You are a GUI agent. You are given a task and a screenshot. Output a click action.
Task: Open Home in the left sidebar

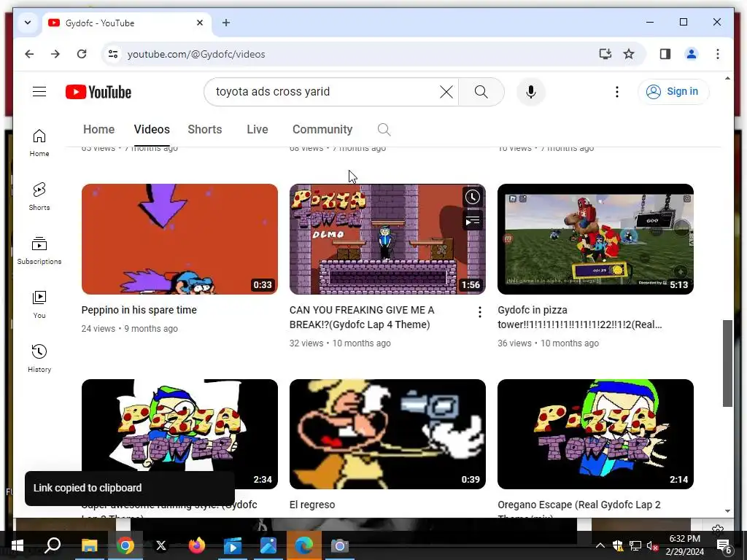click(39, 143)
